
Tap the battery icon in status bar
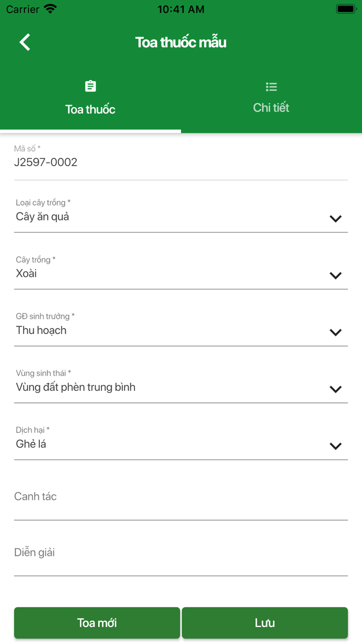(345, 9)
